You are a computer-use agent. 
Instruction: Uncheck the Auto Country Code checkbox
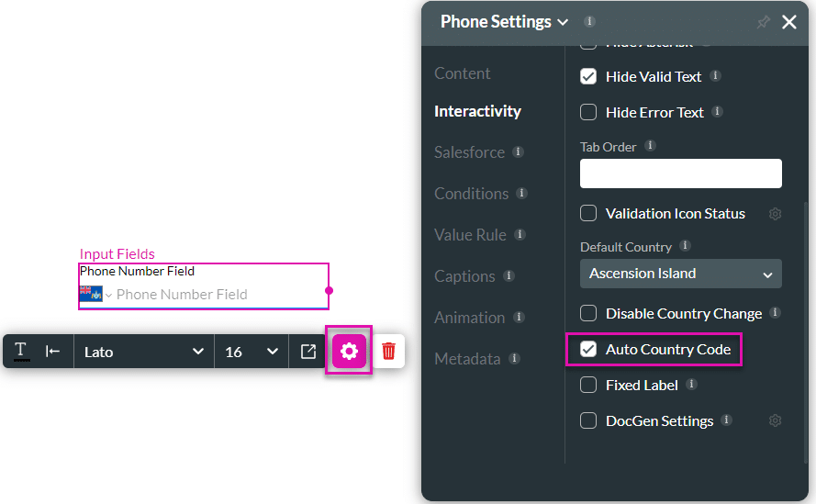[588, 349]
